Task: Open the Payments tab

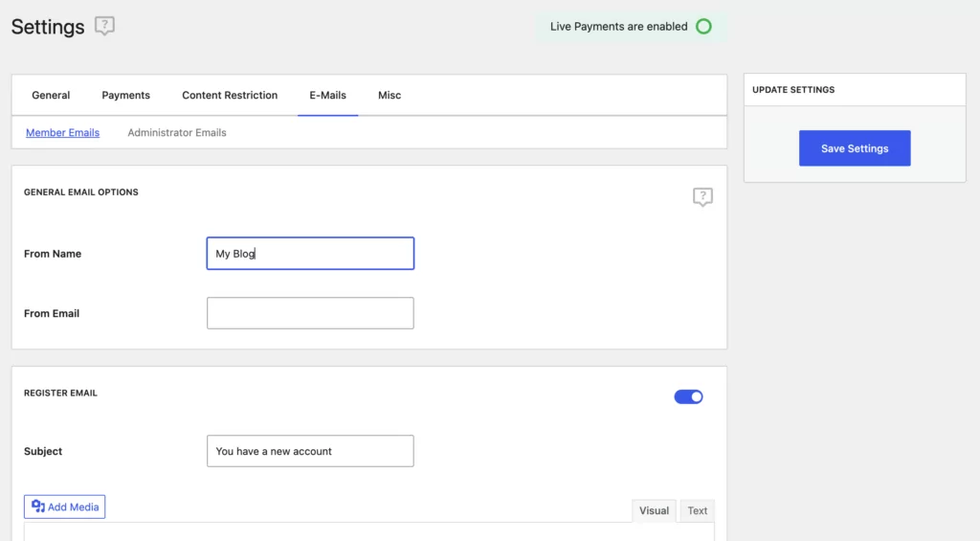Action: pos(125,95)
